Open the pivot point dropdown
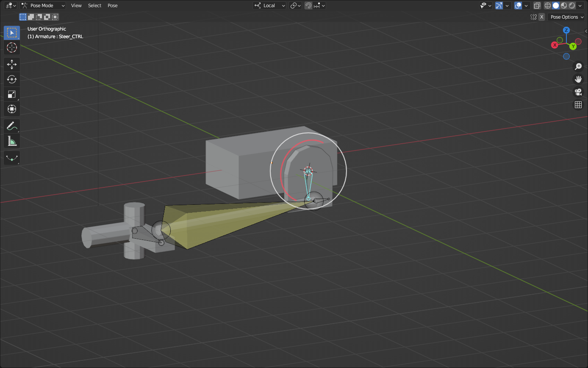588x368 pixels. [296, 6]
